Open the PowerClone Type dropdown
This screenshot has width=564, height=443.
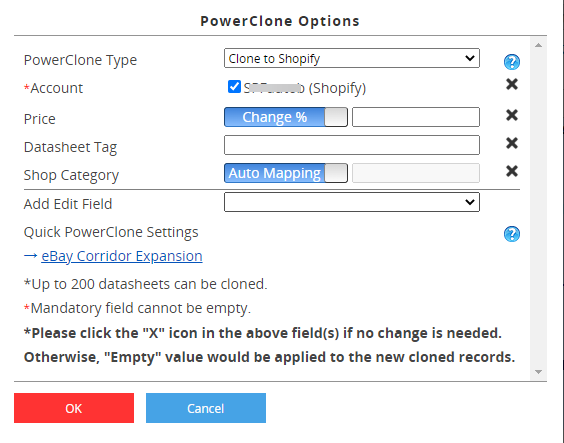pyautogui.click(x=352, y=58)
